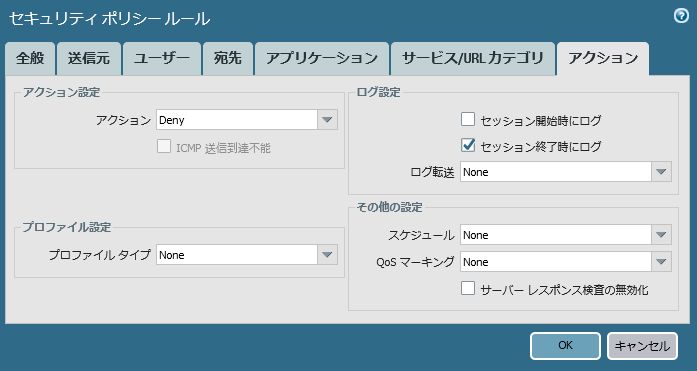Open the help icon in the title bar
The height and width of the screenshot is (371, 697).
pos(681,16)
